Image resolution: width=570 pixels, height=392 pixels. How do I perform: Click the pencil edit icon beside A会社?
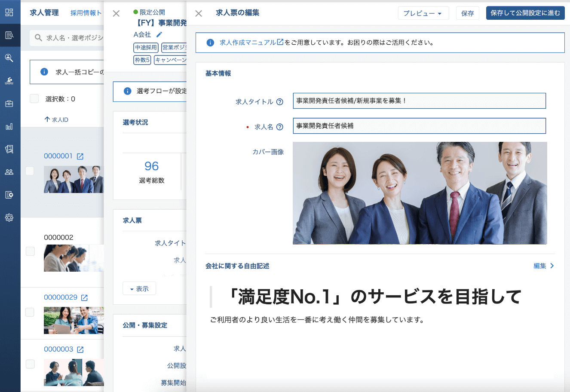coord(159,34)
